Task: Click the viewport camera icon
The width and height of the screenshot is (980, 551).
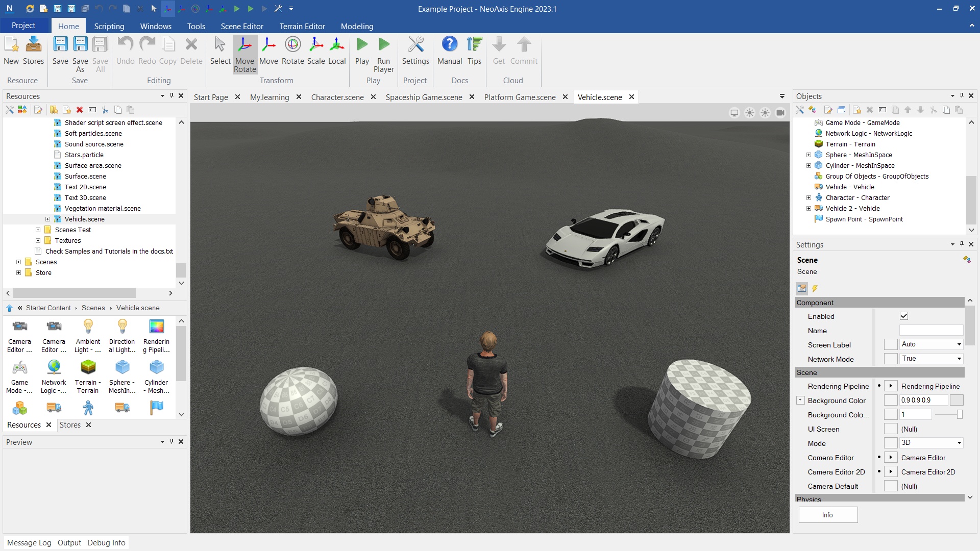Action: [780, 113]
